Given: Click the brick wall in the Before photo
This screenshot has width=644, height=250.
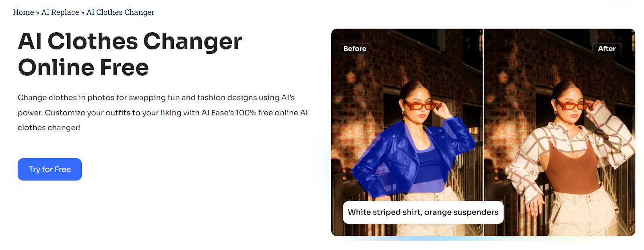Looking at the screenshot, I should point(362,100).
